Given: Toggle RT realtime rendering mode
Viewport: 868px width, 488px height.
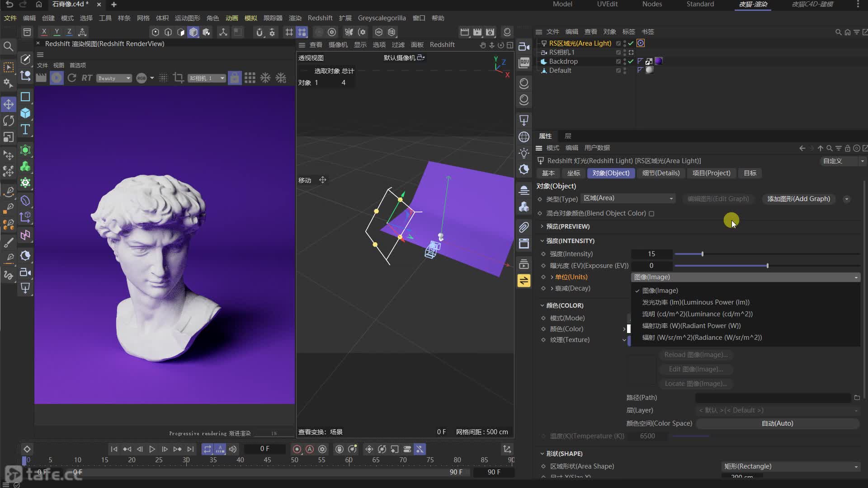Looking at the screenshot, I should coord(87,78).
